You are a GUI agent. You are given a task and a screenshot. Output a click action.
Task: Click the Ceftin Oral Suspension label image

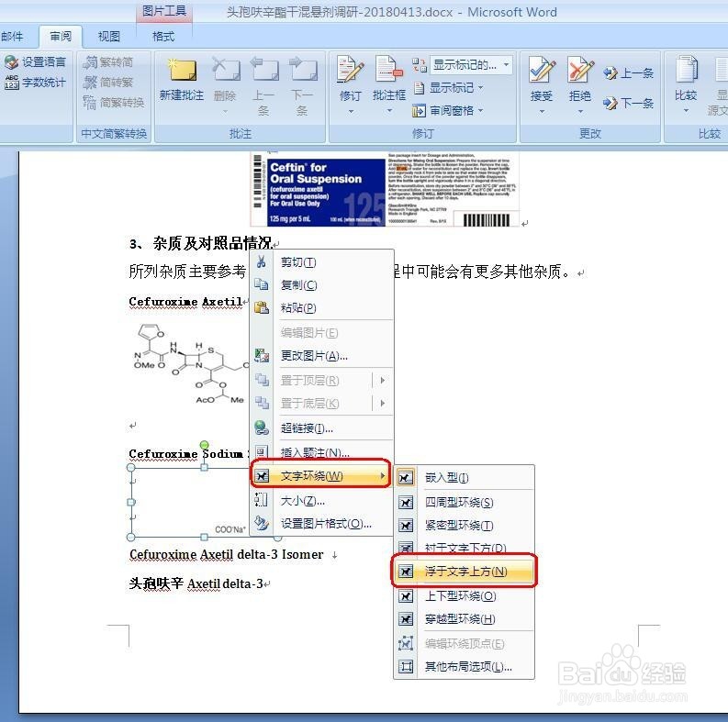[385, 189]
